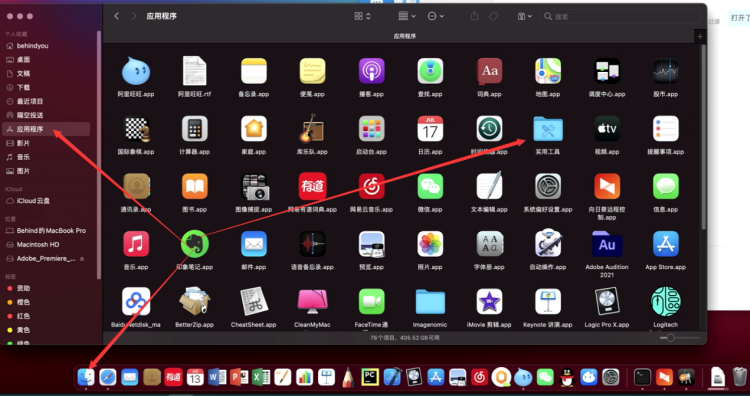Open the group-by arrangement dropdown
The image size is (750, 396).
[407, 16]
